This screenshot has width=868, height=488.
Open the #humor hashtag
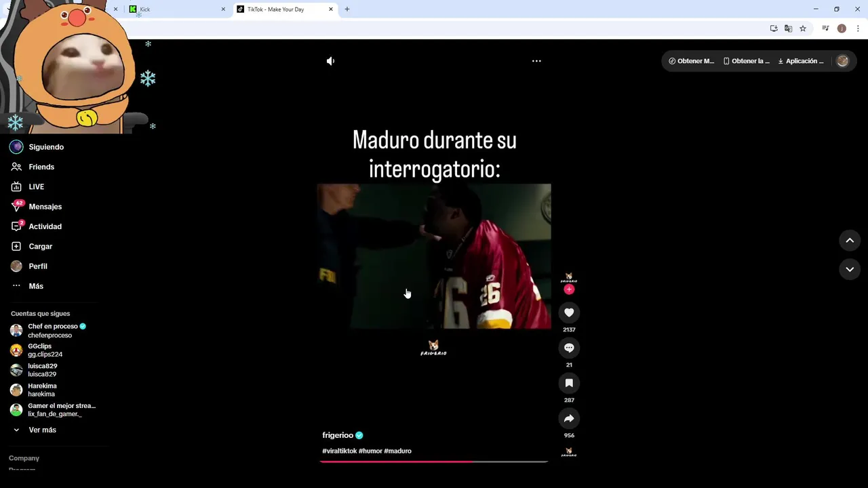370,451
